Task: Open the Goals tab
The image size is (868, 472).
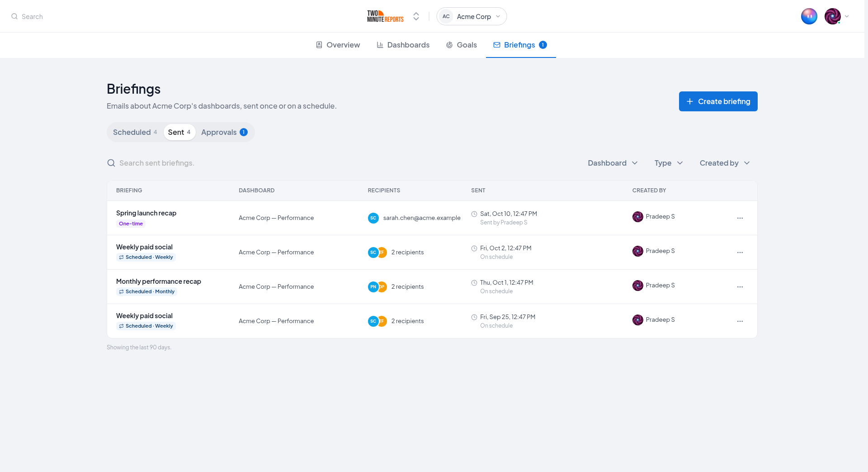Action: (461, 45)
